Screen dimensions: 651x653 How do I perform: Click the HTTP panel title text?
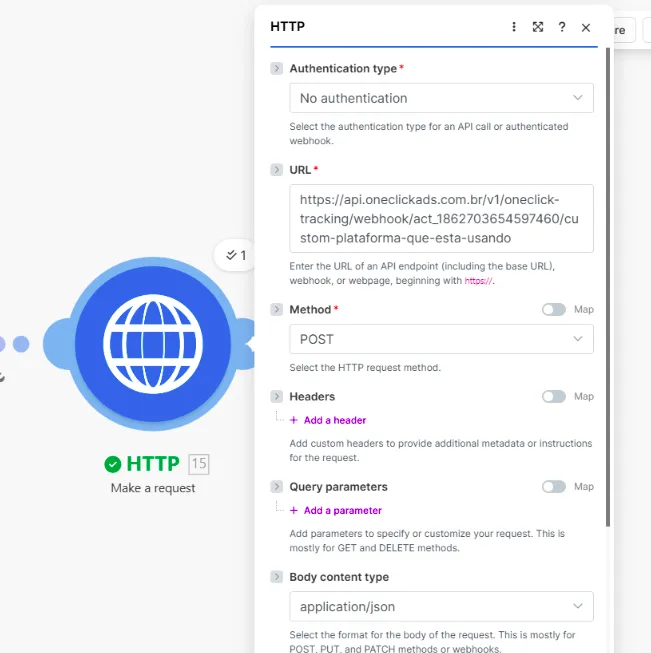(x=287, y=27)
